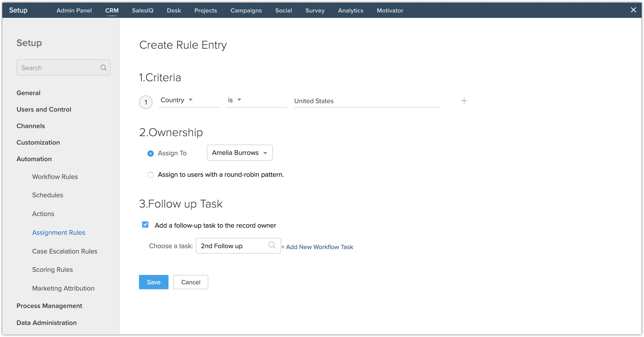Open Actions under Automation

pyautogui.click(x=43, y=214)
